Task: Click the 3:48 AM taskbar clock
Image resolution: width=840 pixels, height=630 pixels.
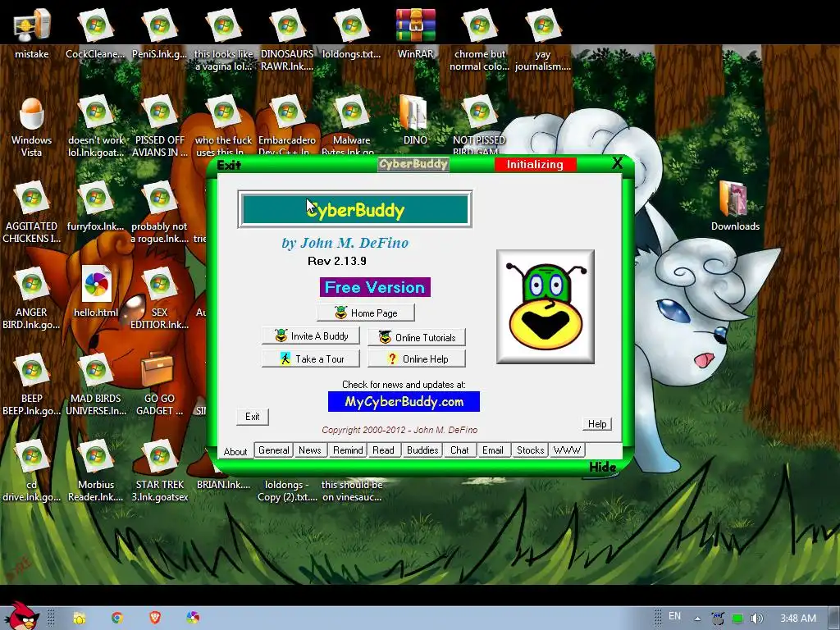Action: tap(798, 619)
